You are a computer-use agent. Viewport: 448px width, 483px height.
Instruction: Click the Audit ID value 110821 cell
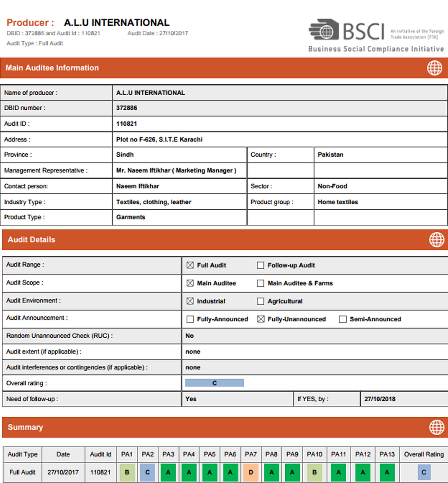click(280, 124)
